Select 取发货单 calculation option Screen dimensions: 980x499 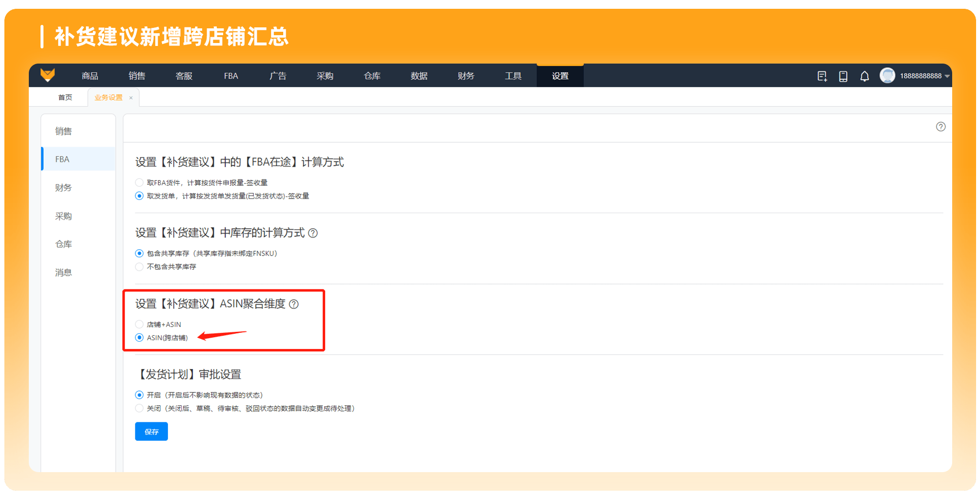(x=139, y=196)
